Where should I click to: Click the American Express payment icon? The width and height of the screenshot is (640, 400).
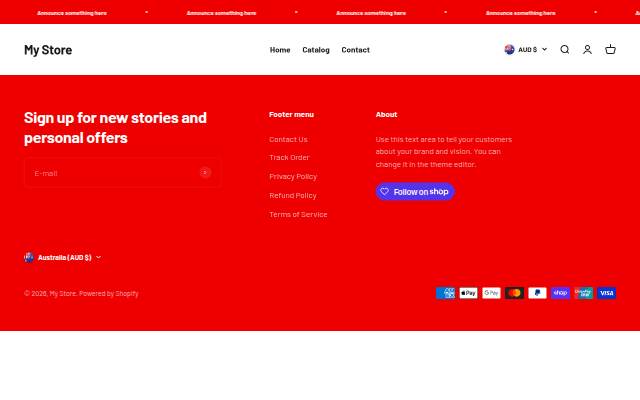(x=445, y=293)
